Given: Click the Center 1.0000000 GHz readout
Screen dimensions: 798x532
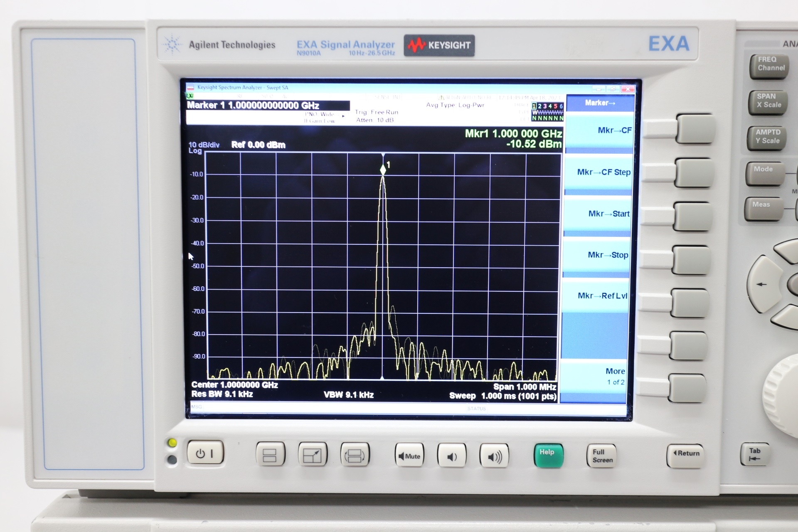Looking at the screenshot, I should point(234,385).
